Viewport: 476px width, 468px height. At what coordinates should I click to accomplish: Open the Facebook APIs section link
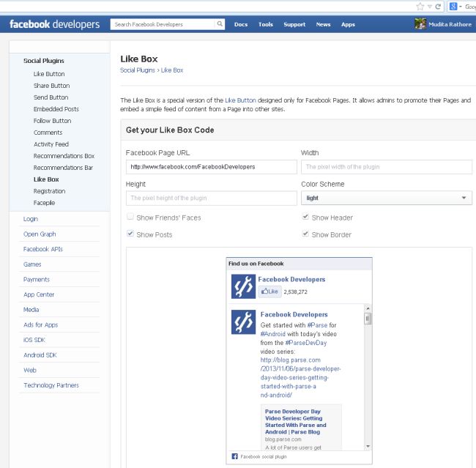pyautogui.click(x=42, y=249)
